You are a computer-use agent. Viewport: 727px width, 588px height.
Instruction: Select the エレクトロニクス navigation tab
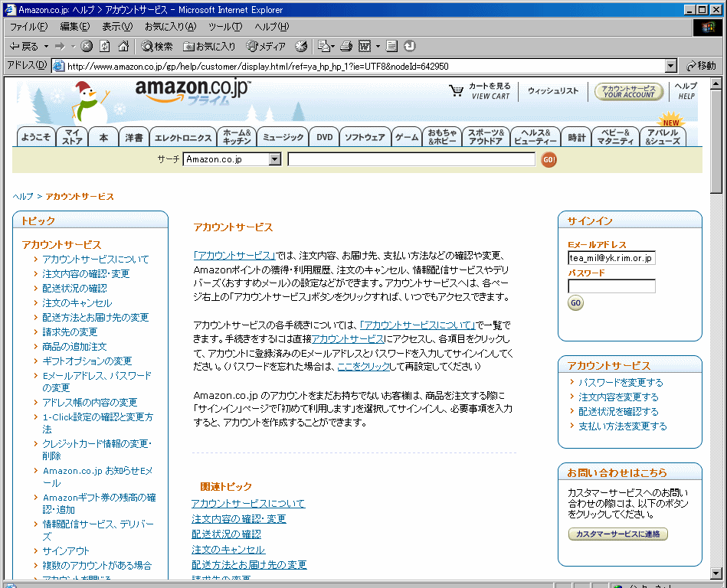pos(183,138)
